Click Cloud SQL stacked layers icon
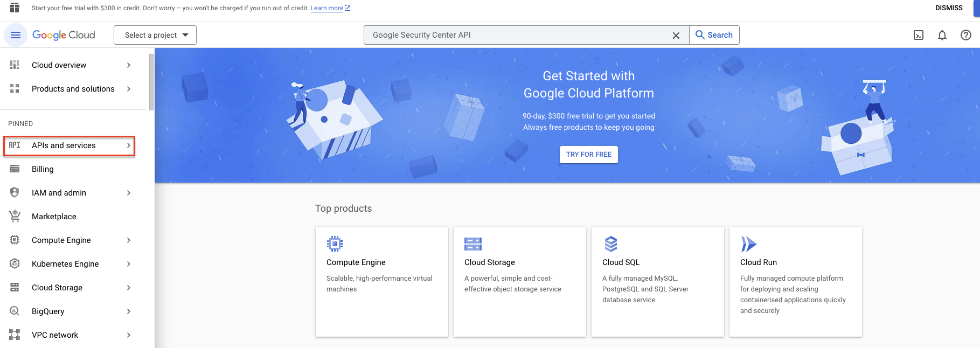Screen dimensions: 980x348 pyautogui.click(x=611, y=244)
